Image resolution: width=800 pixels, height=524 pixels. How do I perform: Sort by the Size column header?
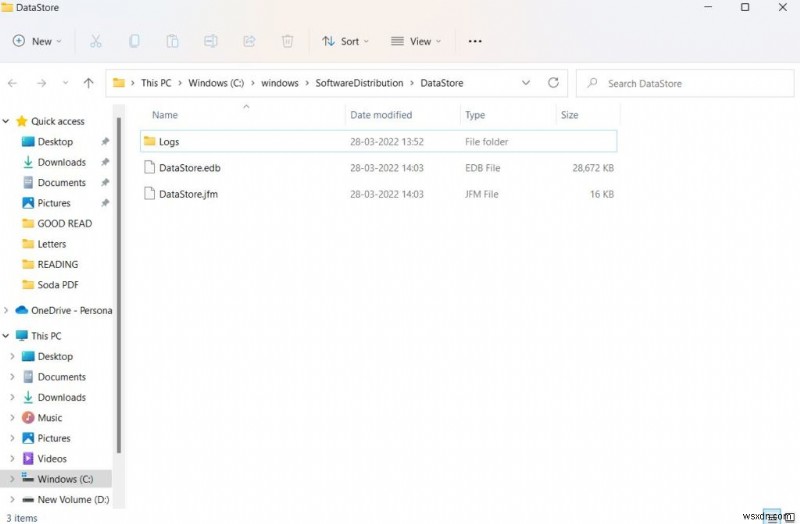pyautogui.click(x=569, y=115)
